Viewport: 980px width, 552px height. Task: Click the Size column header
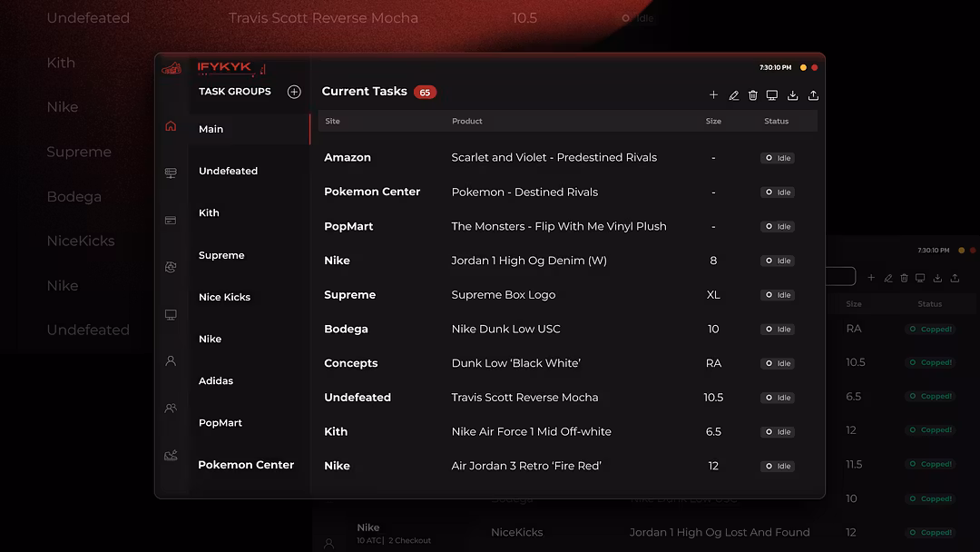coord(713,122)
